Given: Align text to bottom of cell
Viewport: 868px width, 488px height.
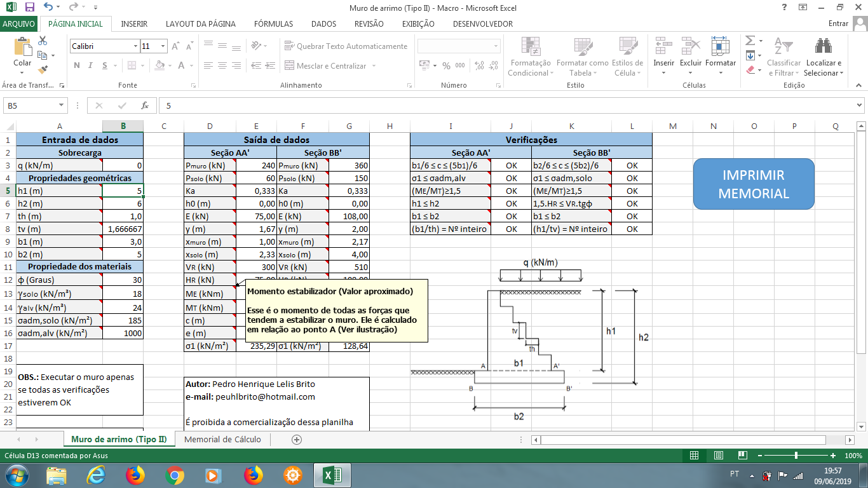Looking at the screenshot, I should click(x=236, y=46).
